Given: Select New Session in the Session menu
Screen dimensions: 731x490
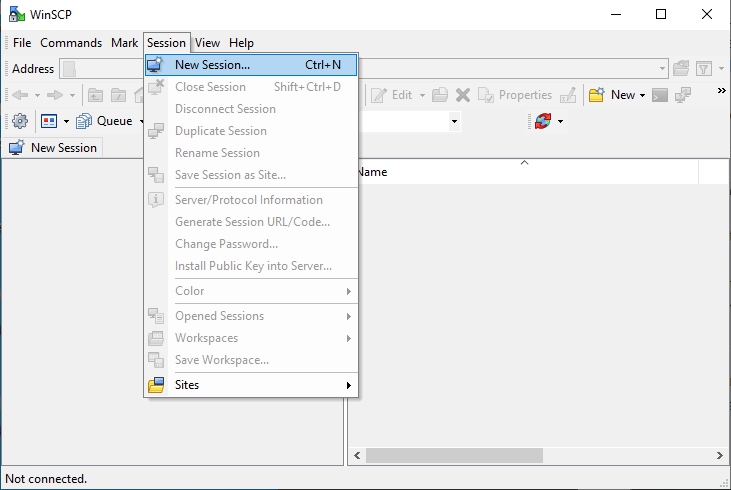Looking at the screenshot, I should tap(212, 65).
